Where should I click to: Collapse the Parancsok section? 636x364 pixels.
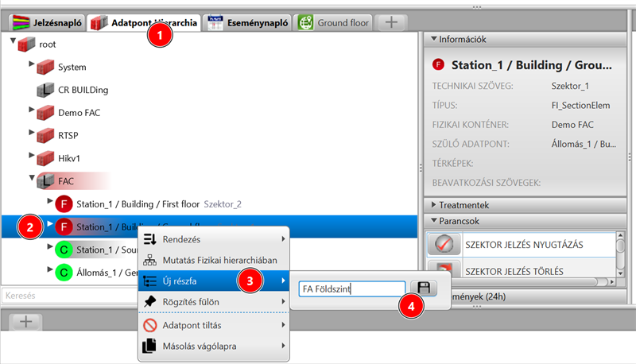[434, 220]
